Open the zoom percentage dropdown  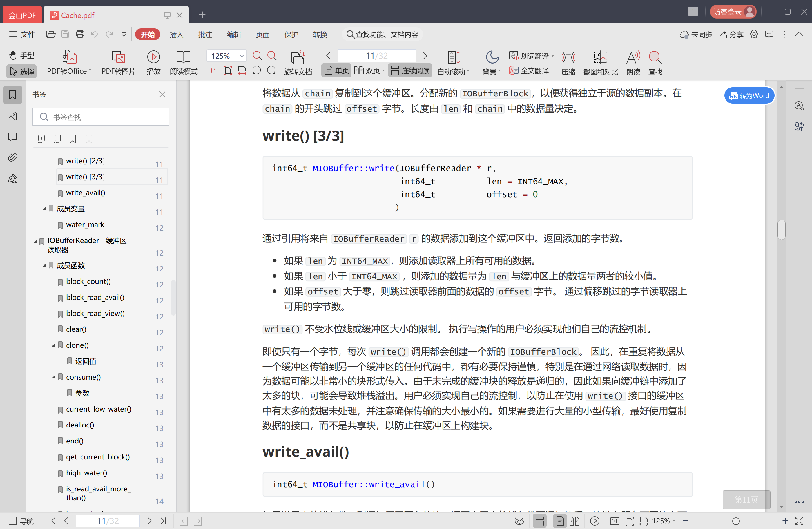point(241,55)
